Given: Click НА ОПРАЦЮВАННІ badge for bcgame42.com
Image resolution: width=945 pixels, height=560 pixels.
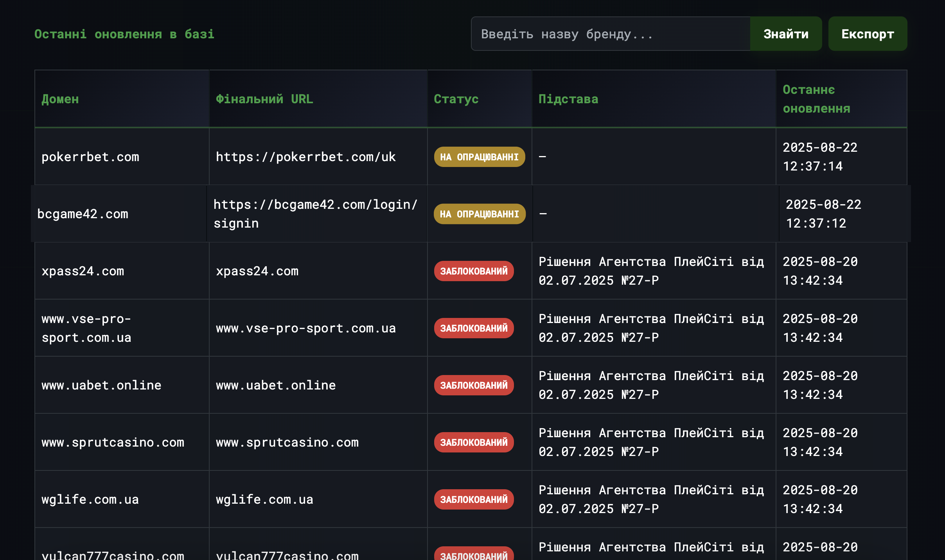Looking at the screenshot, I should 479,214.
